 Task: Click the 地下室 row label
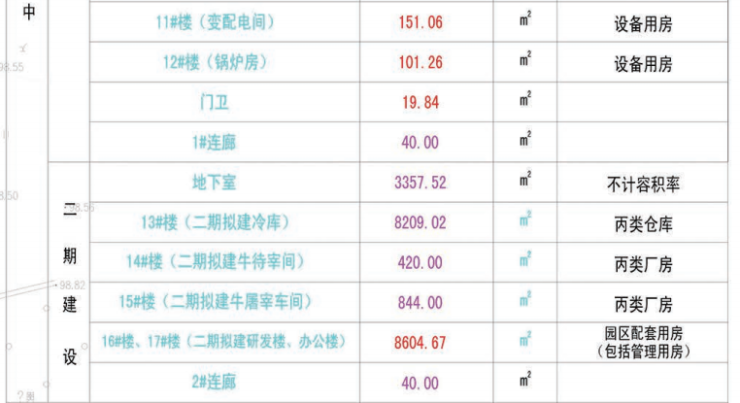(x=215, y=183)
